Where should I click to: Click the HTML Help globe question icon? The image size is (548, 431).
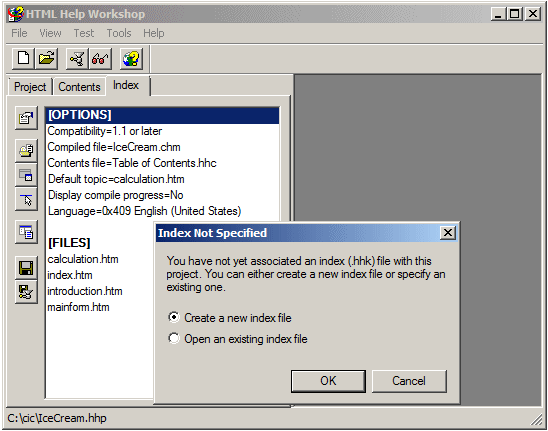131,58
